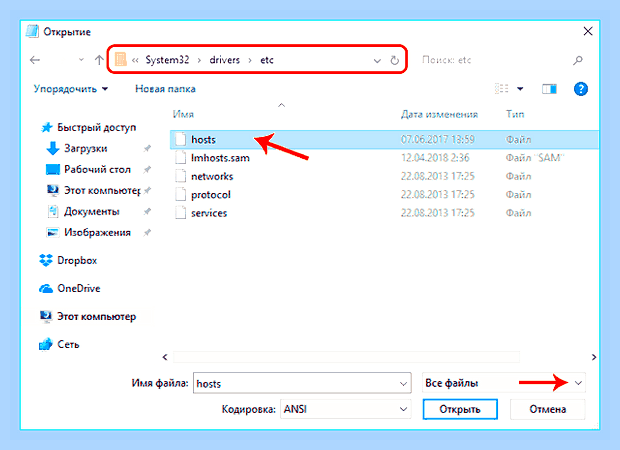Screen dimensions: 620x450
Task: Open Dropbox in the sidebar
Action: click(68, 260)
